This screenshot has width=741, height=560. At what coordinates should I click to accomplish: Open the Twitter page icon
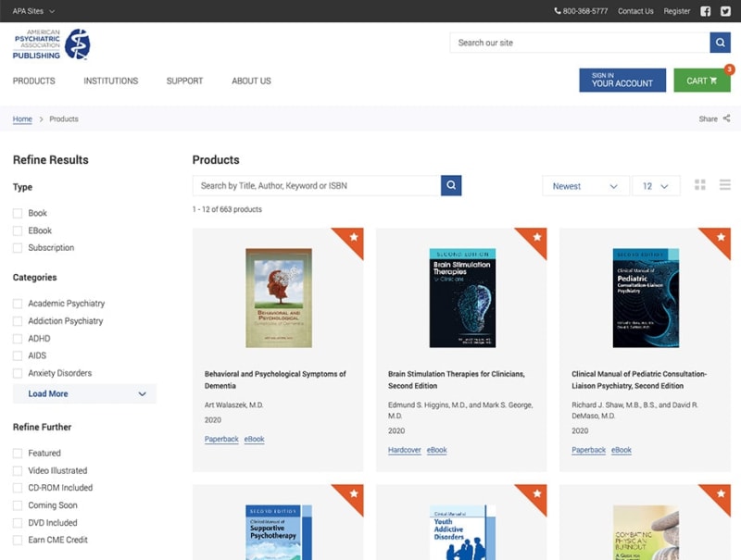(725, 11)
